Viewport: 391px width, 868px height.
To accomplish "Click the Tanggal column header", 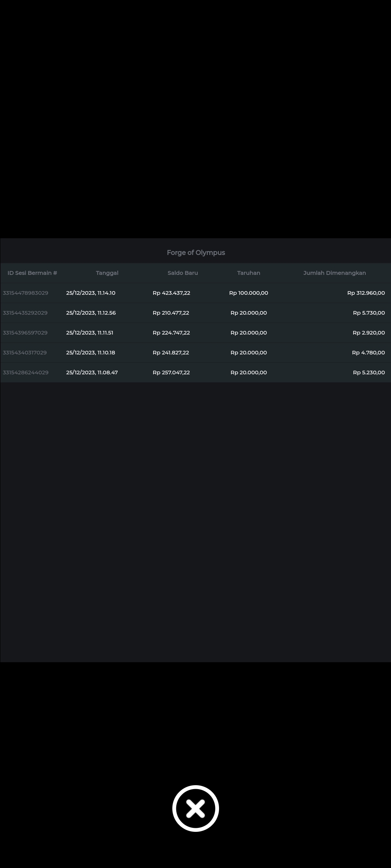I will (x=107, y=273).
